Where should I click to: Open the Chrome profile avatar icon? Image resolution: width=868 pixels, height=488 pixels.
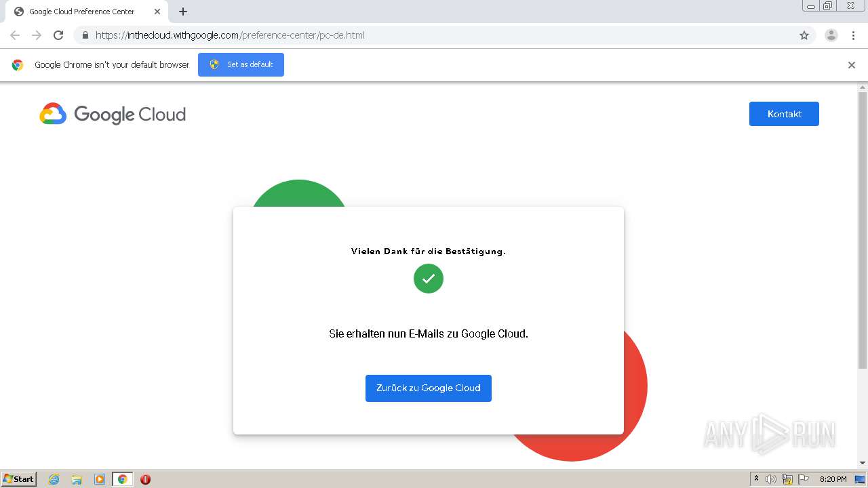[831, 35]
